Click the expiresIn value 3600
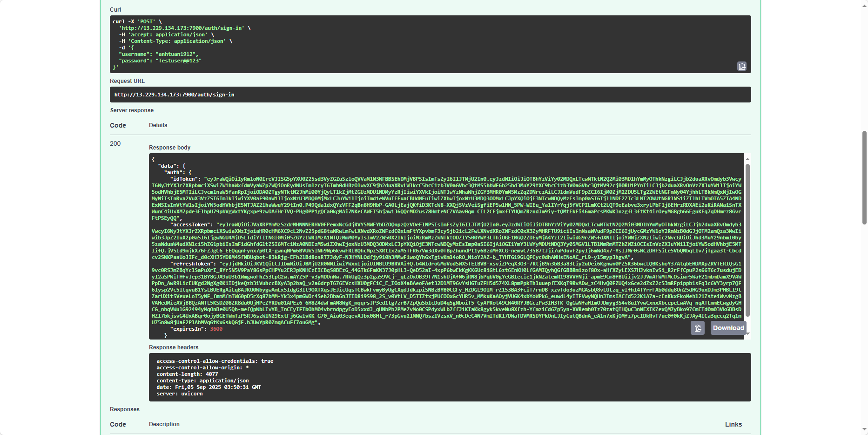868x435 pixels. [x=216, y=329]
